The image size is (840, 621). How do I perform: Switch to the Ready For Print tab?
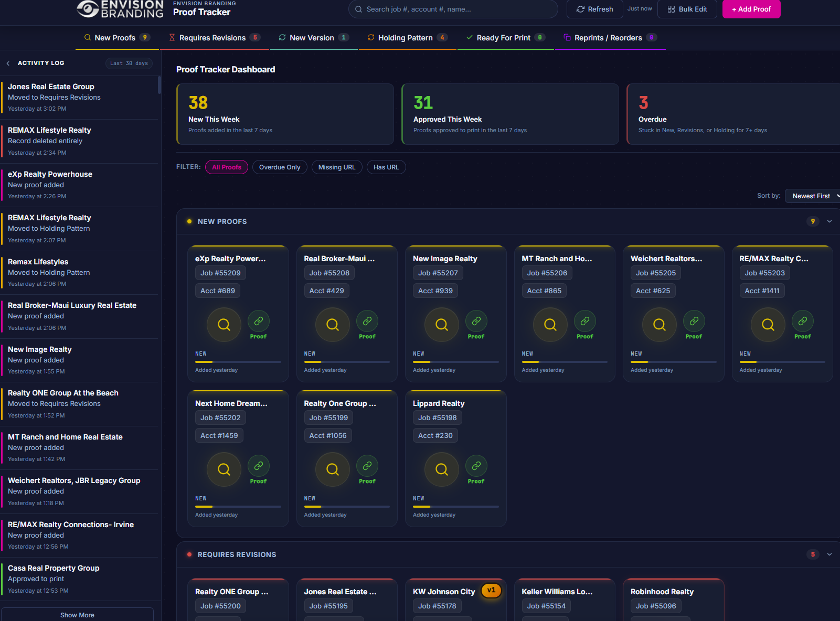(x=506, y=38)
